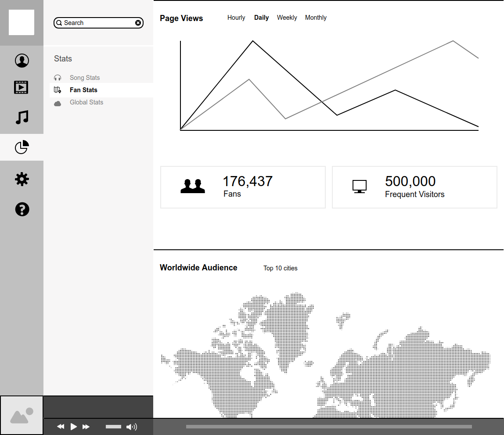This screenshot has width=504, height=435.
Task: Play the current track
Action: (x=74, y=427)
